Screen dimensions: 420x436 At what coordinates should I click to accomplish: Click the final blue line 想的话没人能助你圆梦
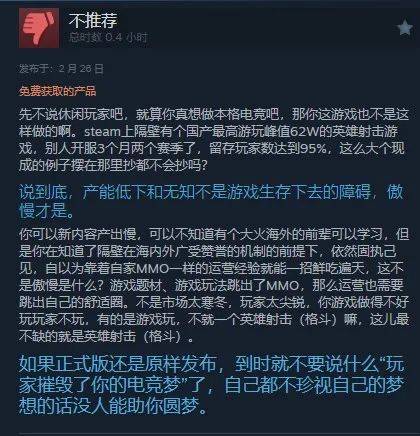(x=113, y=406)
